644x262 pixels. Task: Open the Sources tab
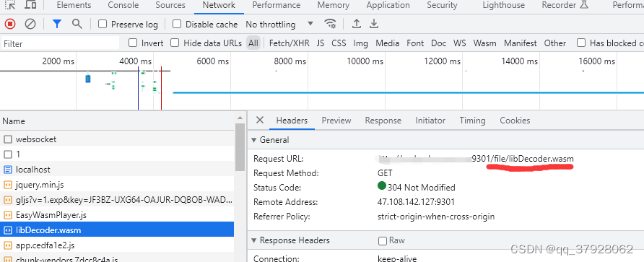pyautogui.click(x=170, y=5)
